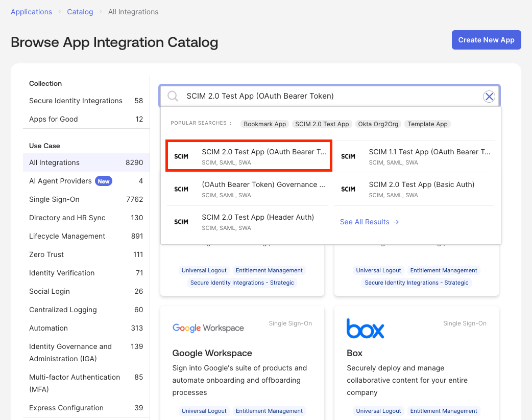Open SCIM 2.0 Test App (Basic Auth) result
The image size is (532, 420).
click(414, 189)
